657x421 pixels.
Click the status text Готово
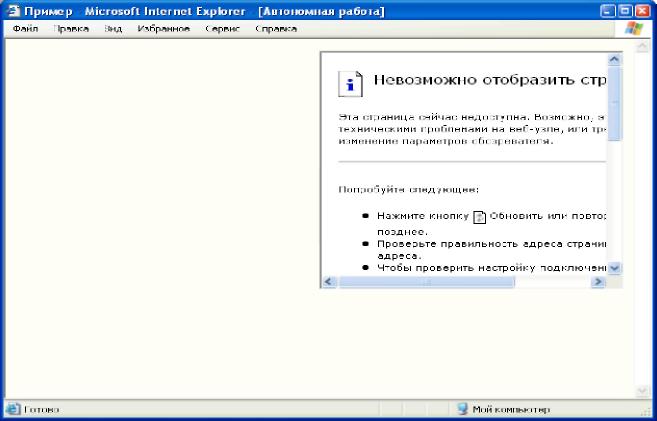41,409
